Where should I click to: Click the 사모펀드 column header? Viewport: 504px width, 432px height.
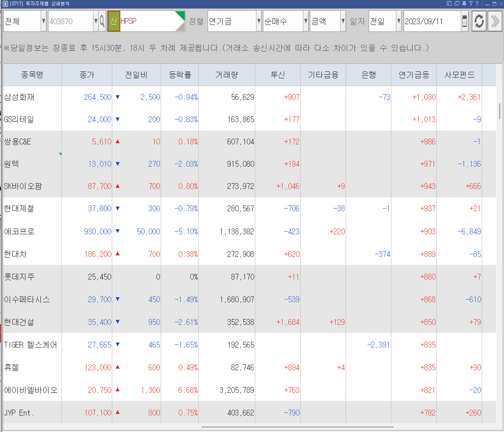coord(459,75)
